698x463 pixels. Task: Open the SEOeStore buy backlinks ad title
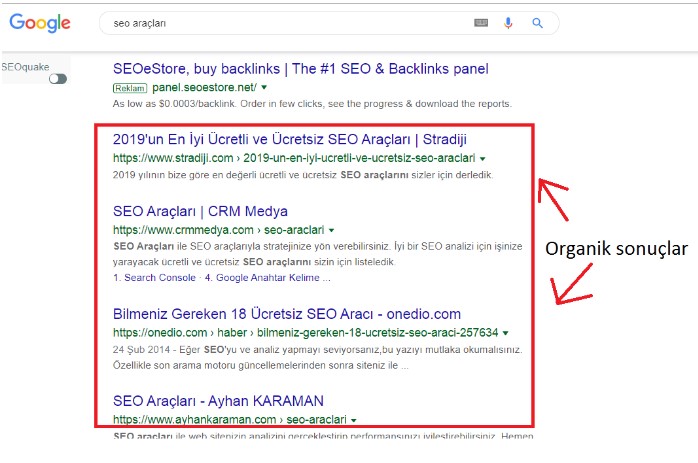[x=300, y=69]
